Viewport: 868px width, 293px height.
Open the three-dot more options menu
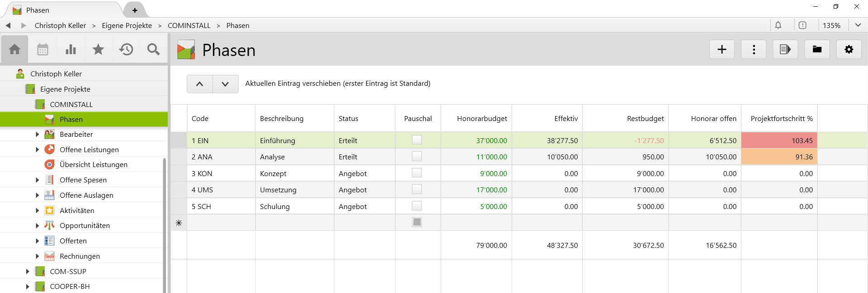pyautogui.click(x=754, y=50)
